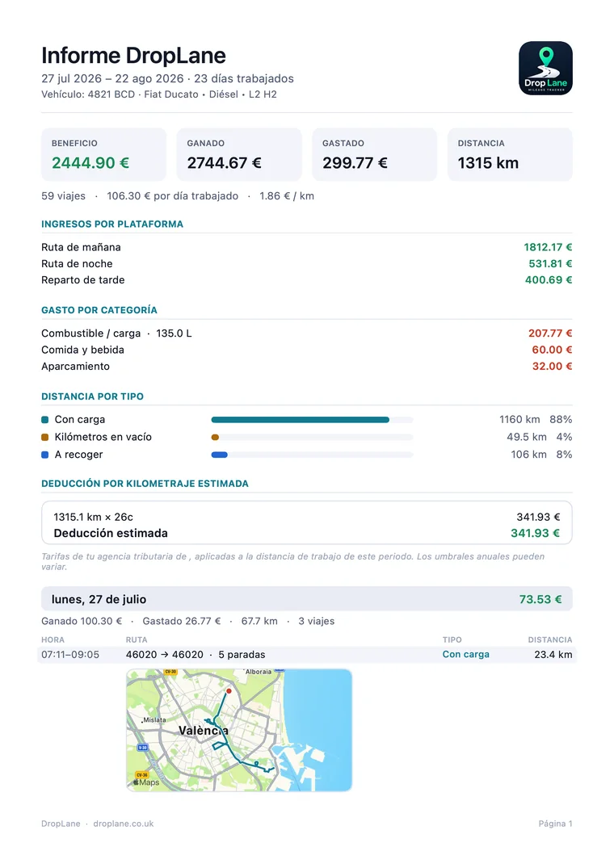
Task: Click the 46020 → 46020 5 paradas route
Action: coord(196,655)
